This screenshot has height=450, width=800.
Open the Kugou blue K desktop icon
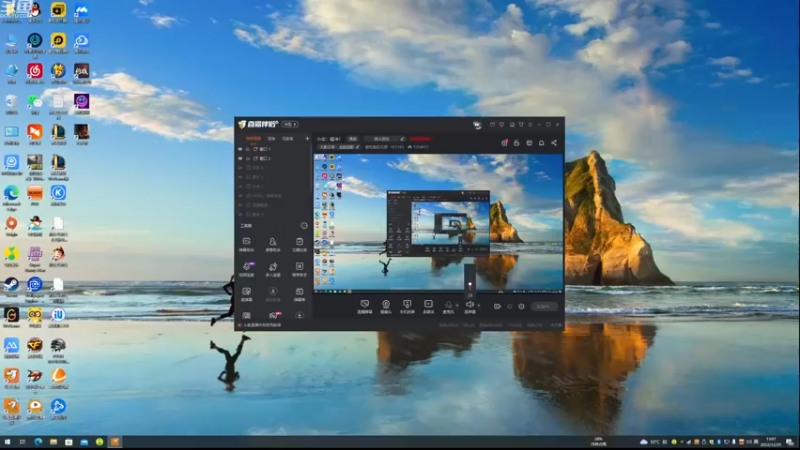(58, 195)
